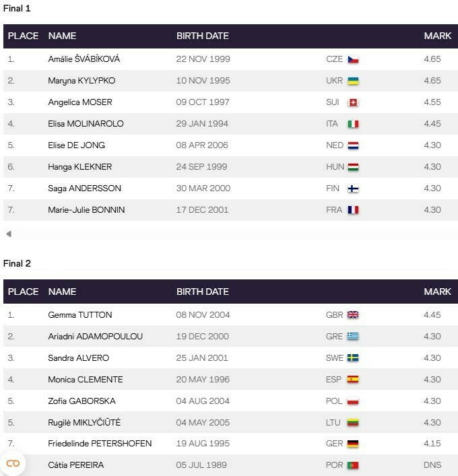This screenshot has width=458, height=476.
Task: Click the Netherlands flag icon
Action: tap(353, 145)
